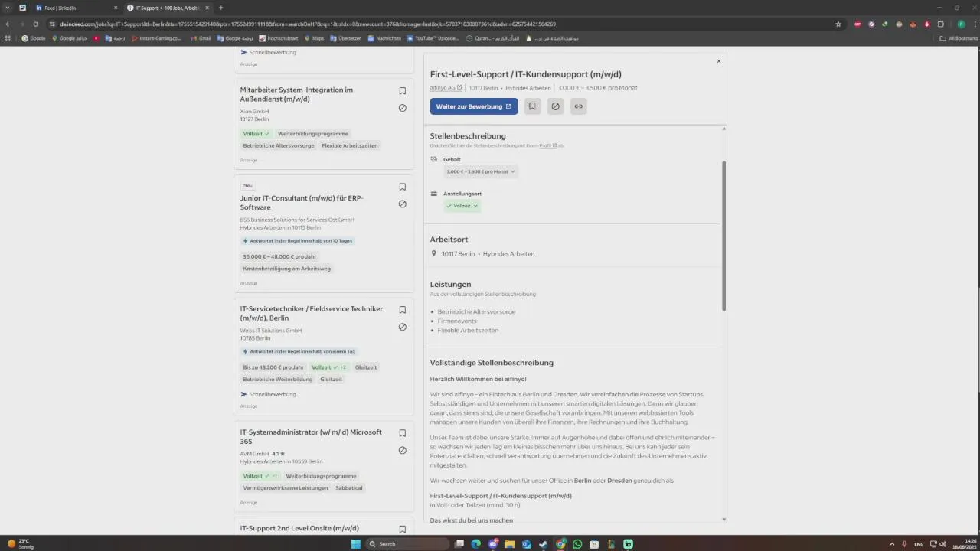
Task: Open the weather widget showing 23°C
Action: pos(20,544)
